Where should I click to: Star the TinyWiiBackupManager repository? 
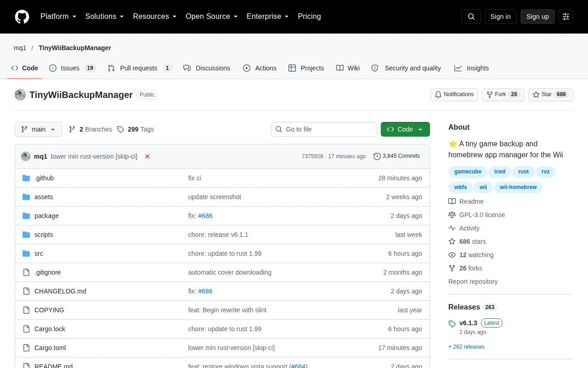pyautogui.click(x=551, y=95)
